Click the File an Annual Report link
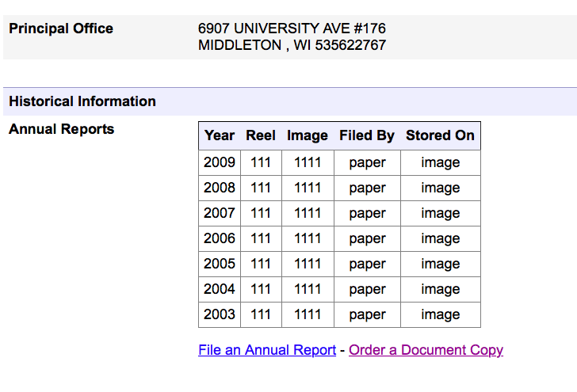 (x=267, y=350)
